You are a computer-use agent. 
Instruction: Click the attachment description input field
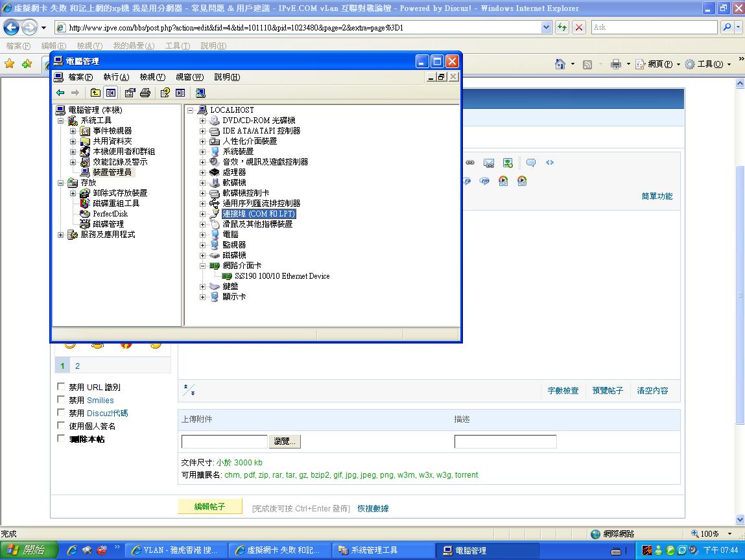(x=506, y=441)
